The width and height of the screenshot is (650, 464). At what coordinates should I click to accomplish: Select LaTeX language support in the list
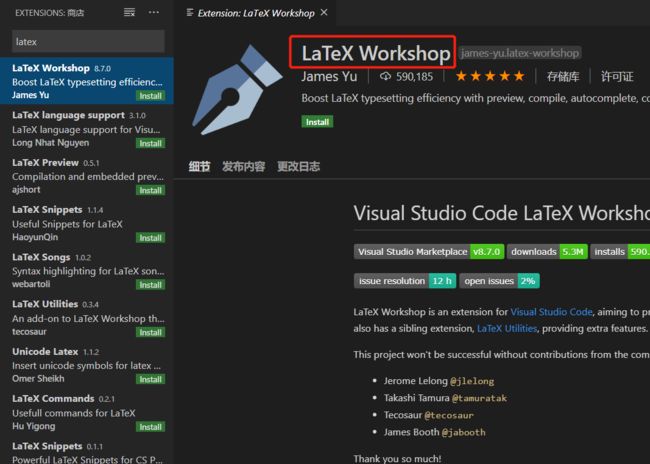(x=87, y=128)
